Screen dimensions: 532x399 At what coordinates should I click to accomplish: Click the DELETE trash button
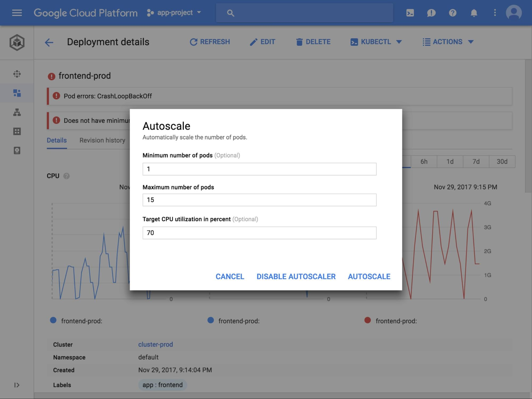click(313, 42)
